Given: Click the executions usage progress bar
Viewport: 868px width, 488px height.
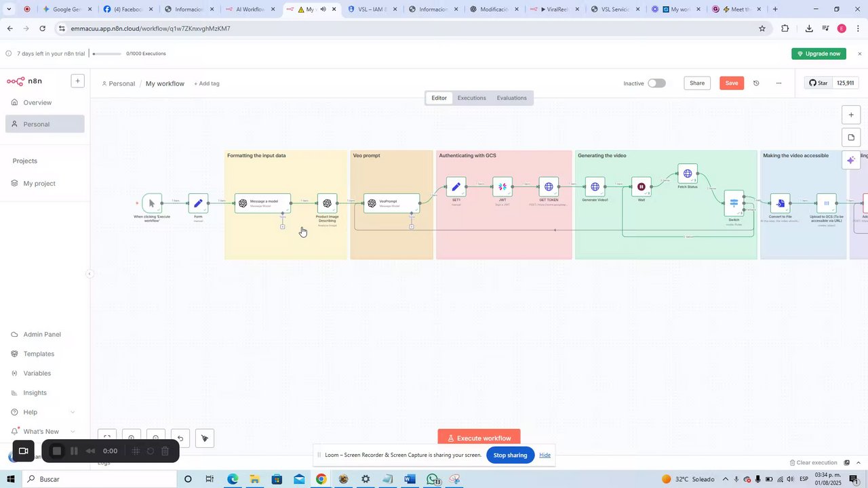Looking at the screenshot, I should click(x=107, y=54).
